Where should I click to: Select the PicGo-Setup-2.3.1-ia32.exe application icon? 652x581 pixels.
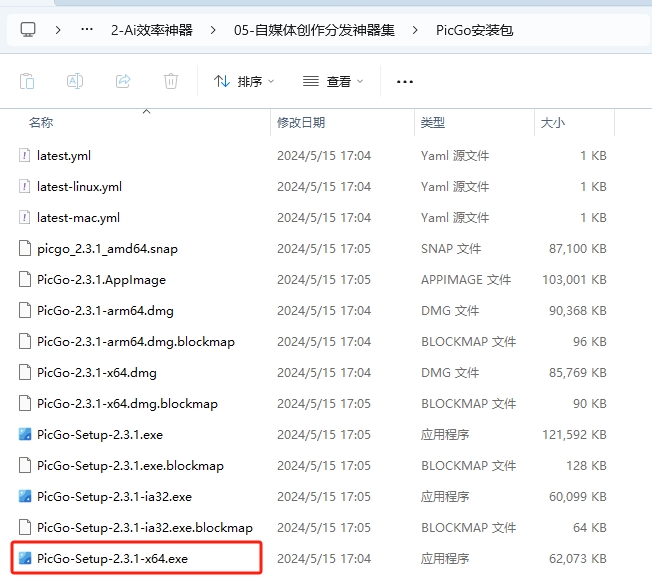point(25,496)
